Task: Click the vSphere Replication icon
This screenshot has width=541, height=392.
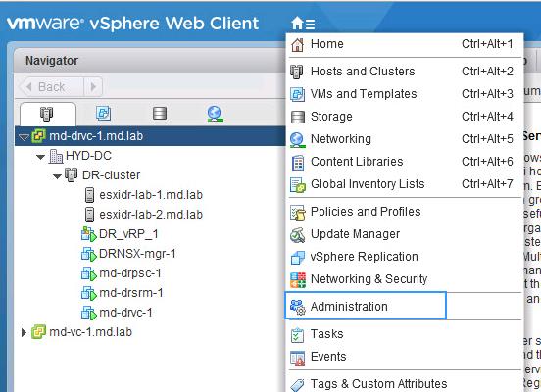Action: pyautogui.click(x=298, y=258)
